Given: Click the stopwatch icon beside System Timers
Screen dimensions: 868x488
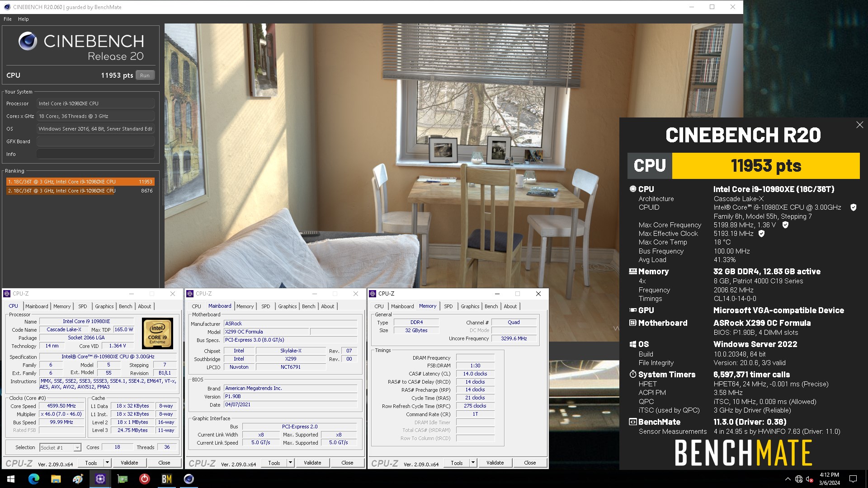Looking at the screenshot, I should 633,375.
